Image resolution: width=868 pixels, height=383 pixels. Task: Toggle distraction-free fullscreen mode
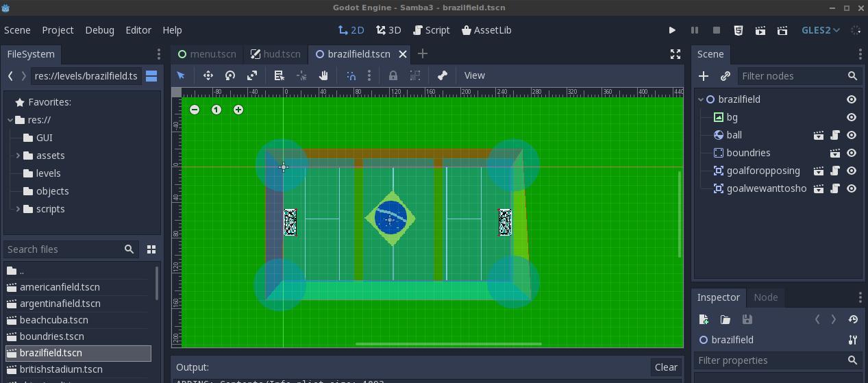(x=675, y=54)
